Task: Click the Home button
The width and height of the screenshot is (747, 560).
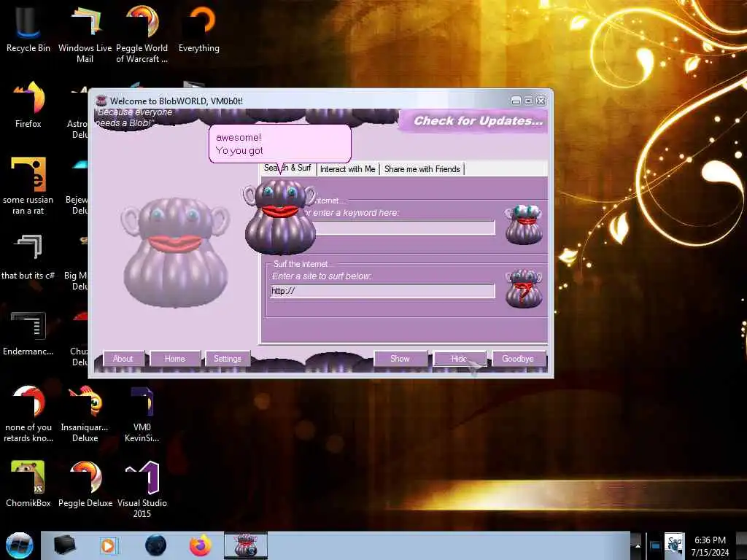Action: 175,359
